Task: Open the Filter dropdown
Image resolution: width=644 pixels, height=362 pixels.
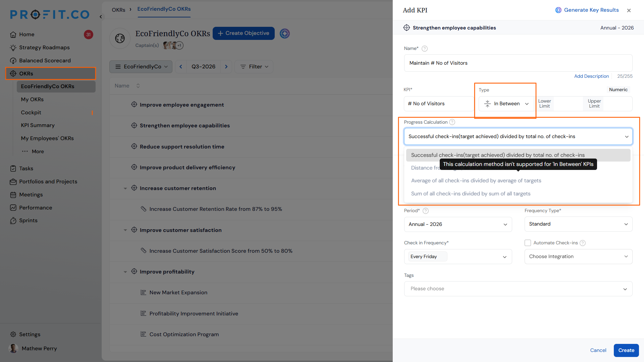Action: point(254,67)
